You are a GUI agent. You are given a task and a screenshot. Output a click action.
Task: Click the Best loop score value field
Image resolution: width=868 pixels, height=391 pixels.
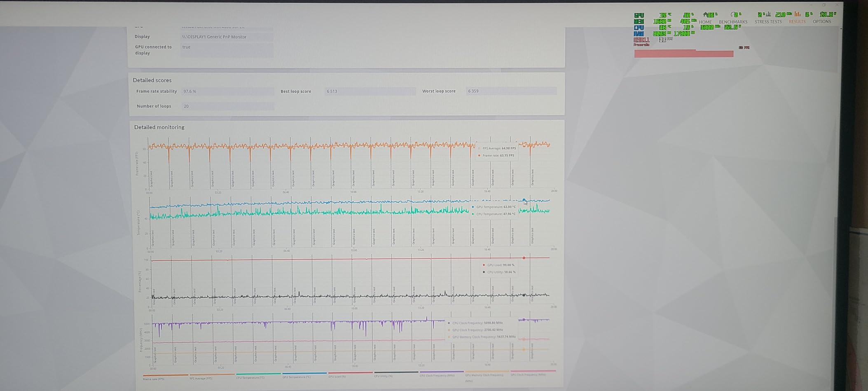click(x=370, y=91)
